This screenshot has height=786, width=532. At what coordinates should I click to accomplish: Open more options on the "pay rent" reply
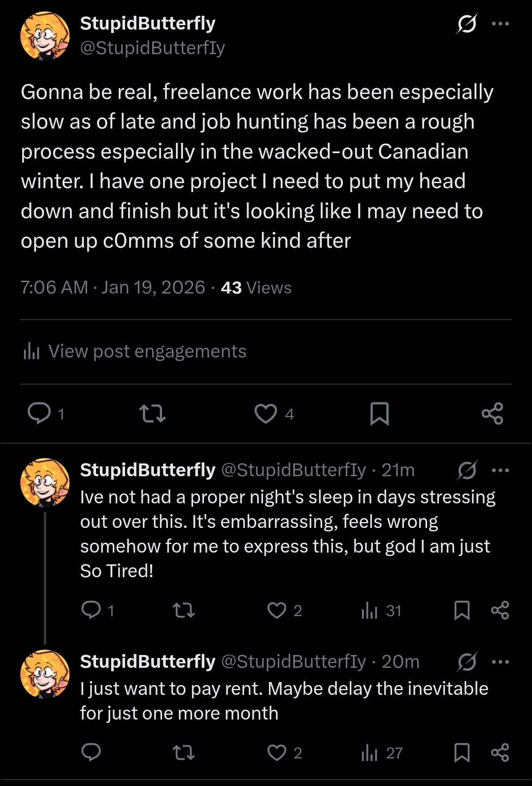[x=500, y=662]
